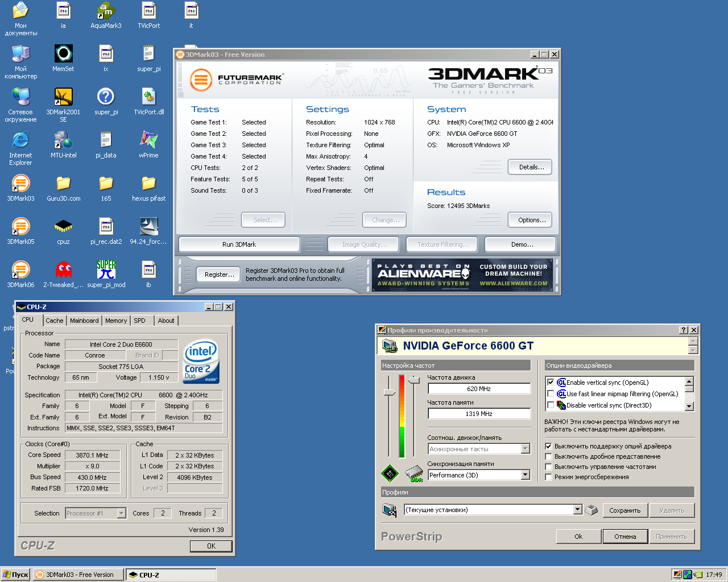Click the Run 3DMark button
Viewport: 728px width, 582px height.
(239, 244)
